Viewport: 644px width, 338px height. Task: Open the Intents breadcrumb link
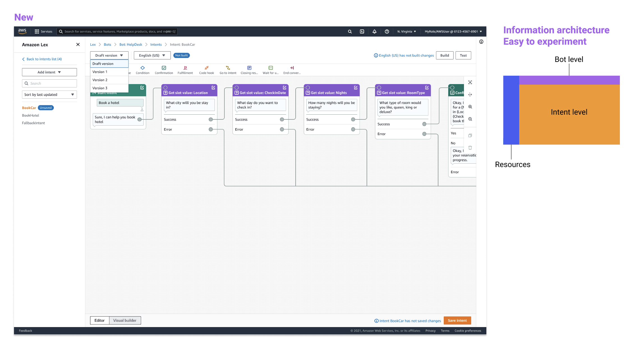point(156,45)
